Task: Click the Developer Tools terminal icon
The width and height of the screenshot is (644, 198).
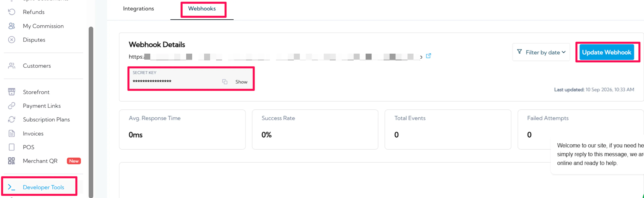Action: [x=12, y=187]
